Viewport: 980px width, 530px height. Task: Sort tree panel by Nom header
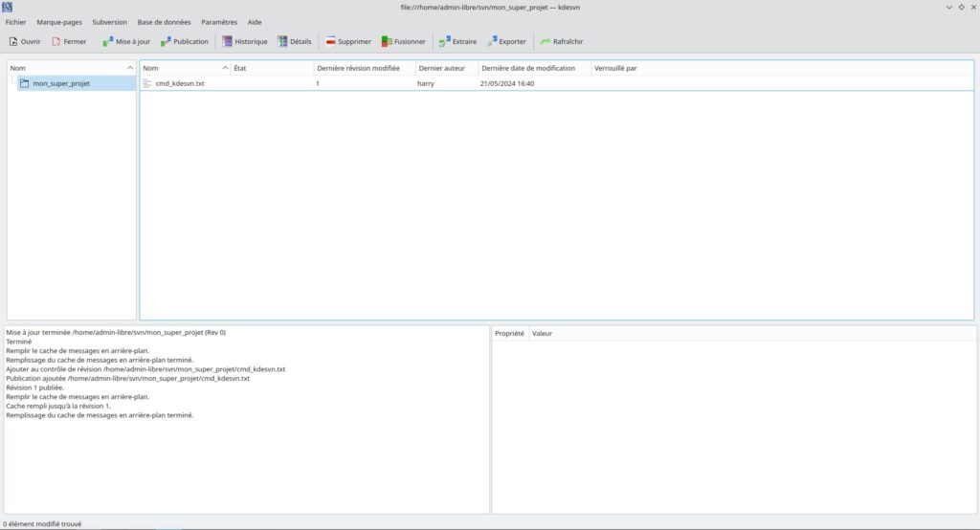[71, 68]
